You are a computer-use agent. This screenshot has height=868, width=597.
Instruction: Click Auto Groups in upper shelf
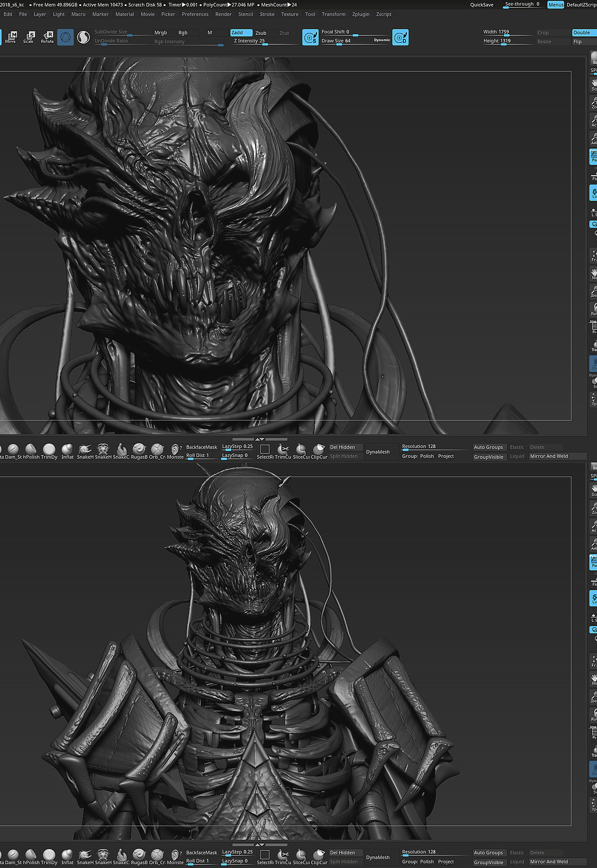[488, 447]
